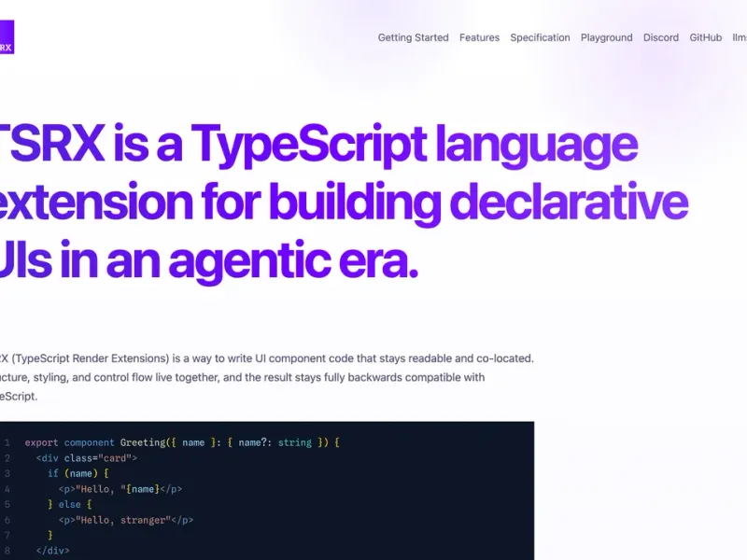Click code line '<div class="card">'

coord(86,458)
